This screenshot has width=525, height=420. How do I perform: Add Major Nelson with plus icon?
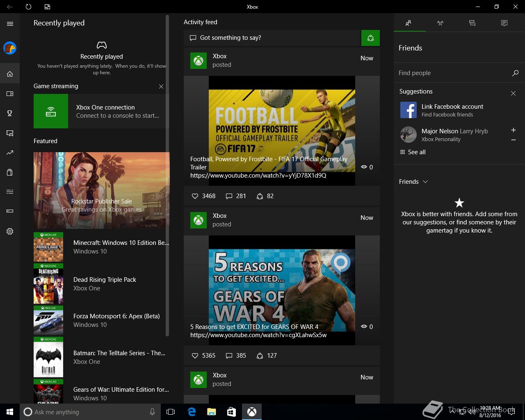[513, 130]
